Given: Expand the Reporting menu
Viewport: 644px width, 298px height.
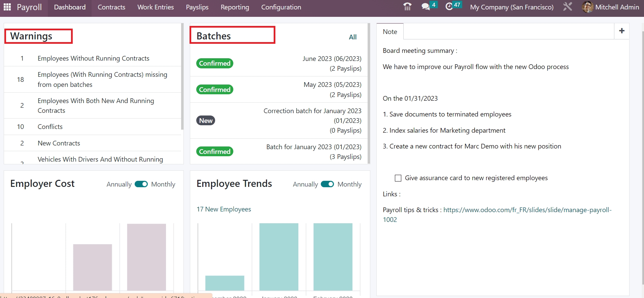Looking at the screenshot, I should click(235, 7).
